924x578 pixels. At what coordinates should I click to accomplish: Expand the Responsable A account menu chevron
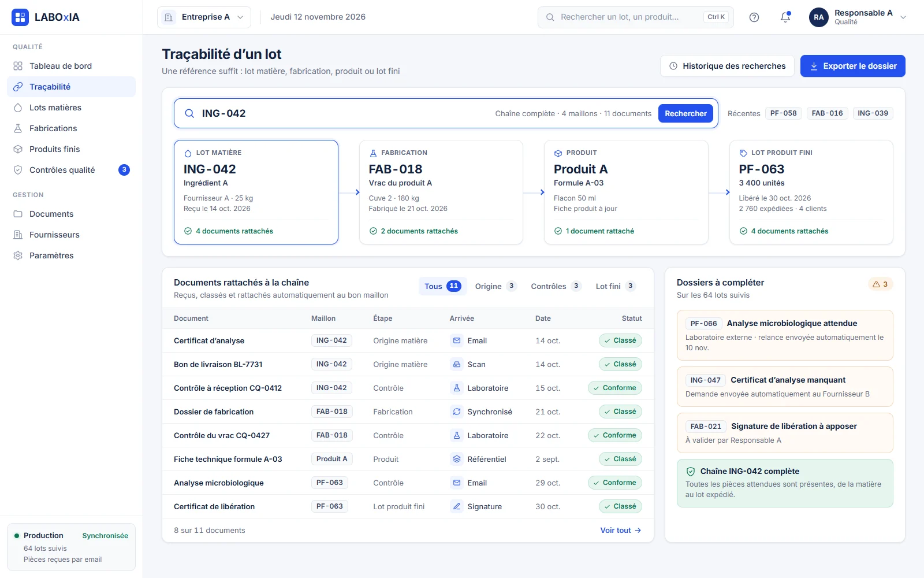(903, 17)
